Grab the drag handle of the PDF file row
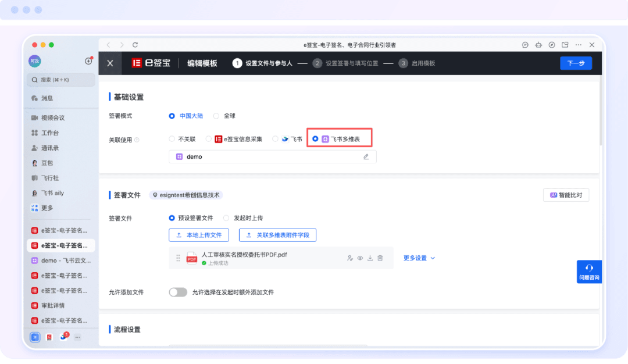The height and width of the screenshot is (364, 628). 179,258
